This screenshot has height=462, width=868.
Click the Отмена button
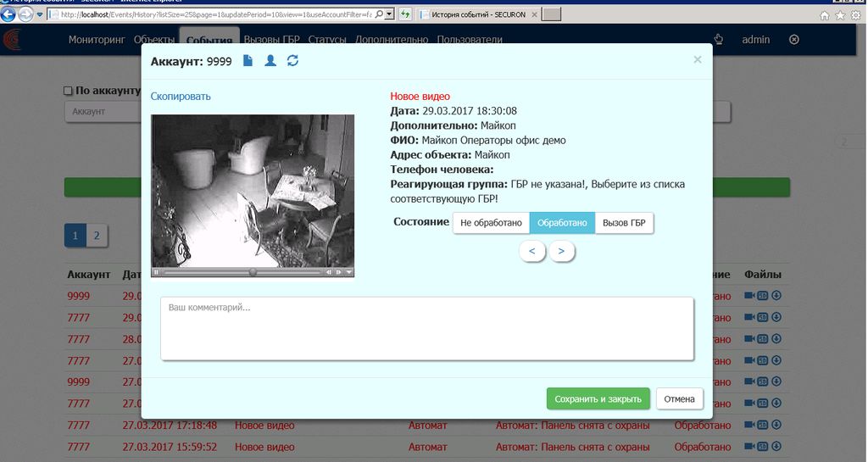coord(679,399)
